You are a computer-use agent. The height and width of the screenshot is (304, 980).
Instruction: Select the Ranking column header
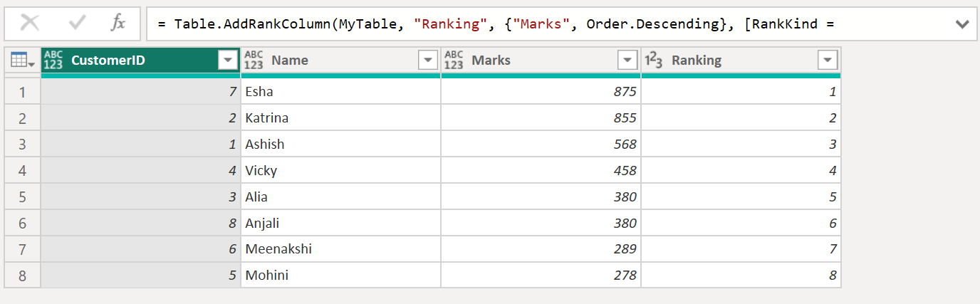click(x=726, y=61)
